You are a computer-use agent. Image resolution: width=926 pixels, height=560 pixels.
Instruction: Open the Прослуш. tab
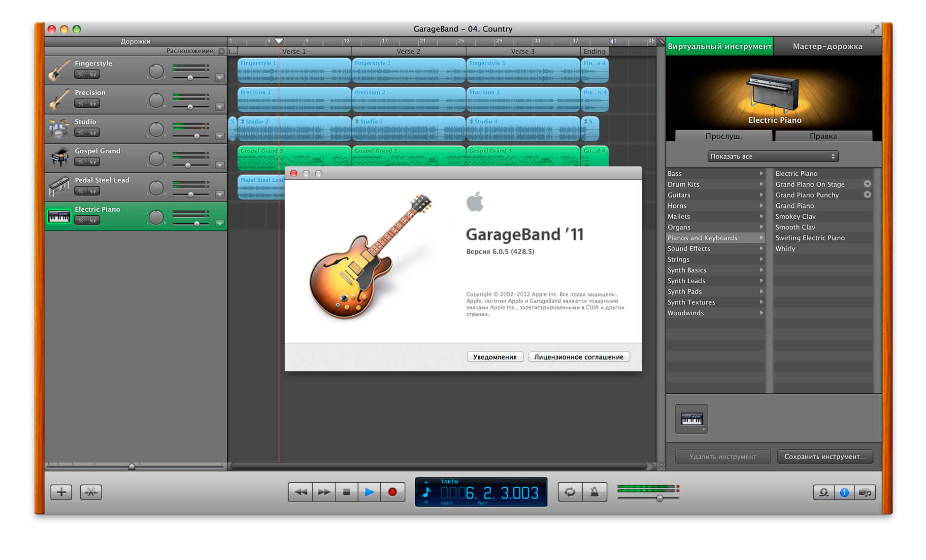coord(724,136)
